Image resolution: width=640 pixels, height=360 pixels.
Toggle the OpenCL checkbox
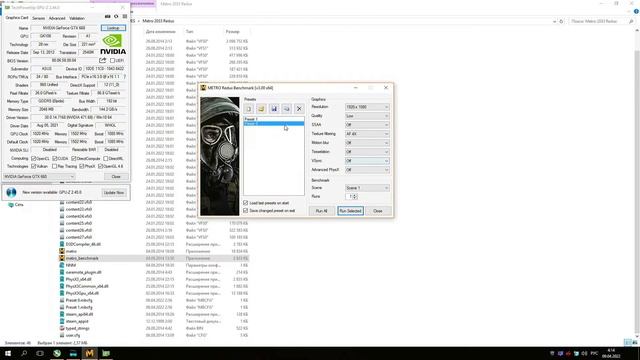(34, 158)
